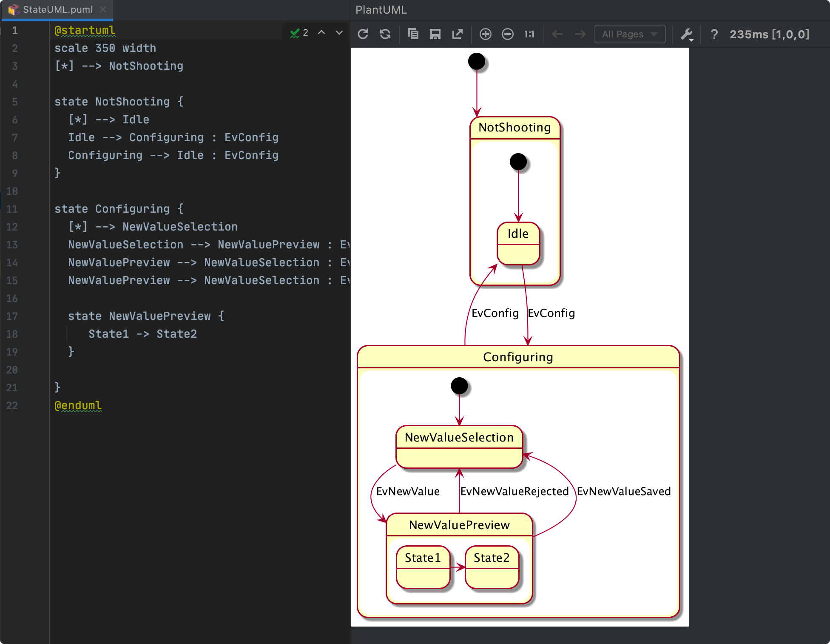This screenshot has height=644, width=830.
Task: Zoom in on the diagram preview
Action: pos(485,34)
